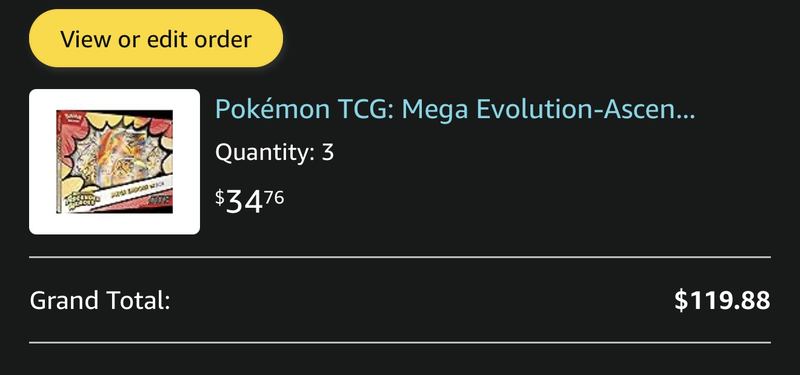This screenshot has height=375, width=800.
Task: Click the dollar sign before the 34 price
Action: 219,197
